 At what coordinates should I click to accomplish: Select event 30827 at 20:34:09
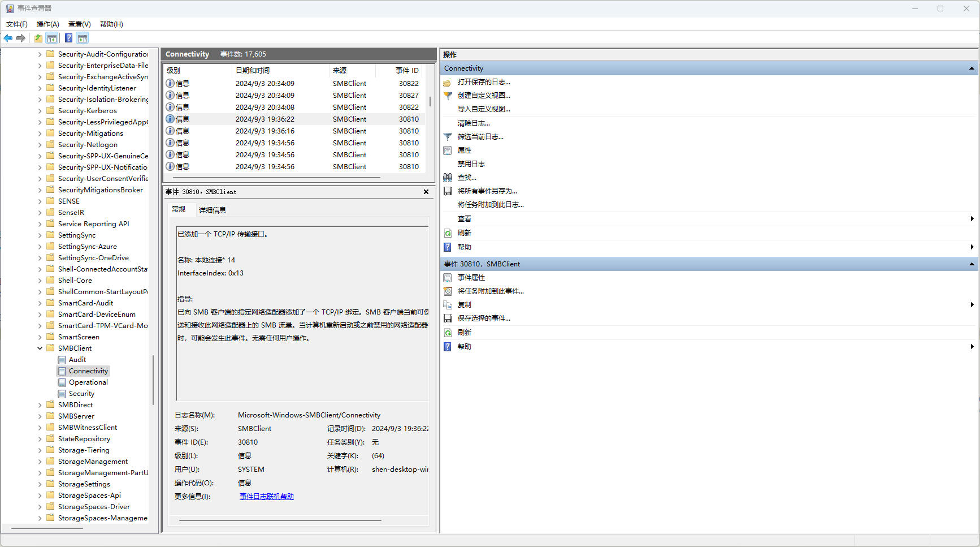click(294, 96)
